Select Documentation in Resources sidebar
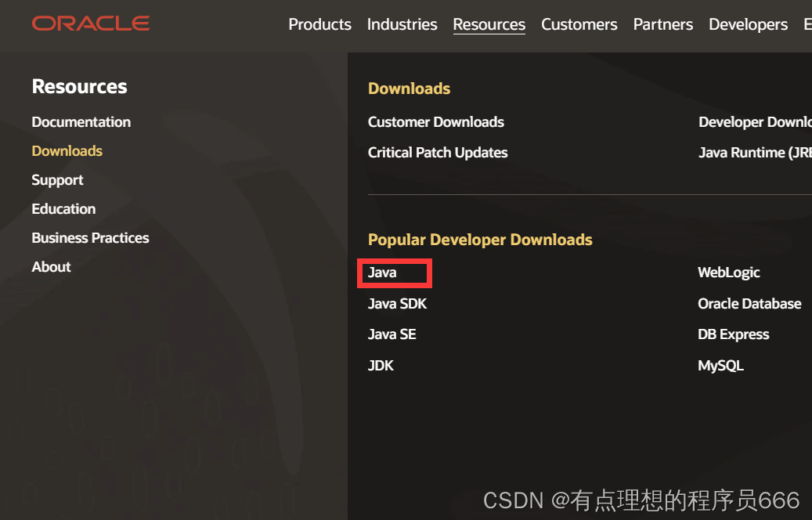This screenshot has width=812, height=520. [x=81, y=122]
